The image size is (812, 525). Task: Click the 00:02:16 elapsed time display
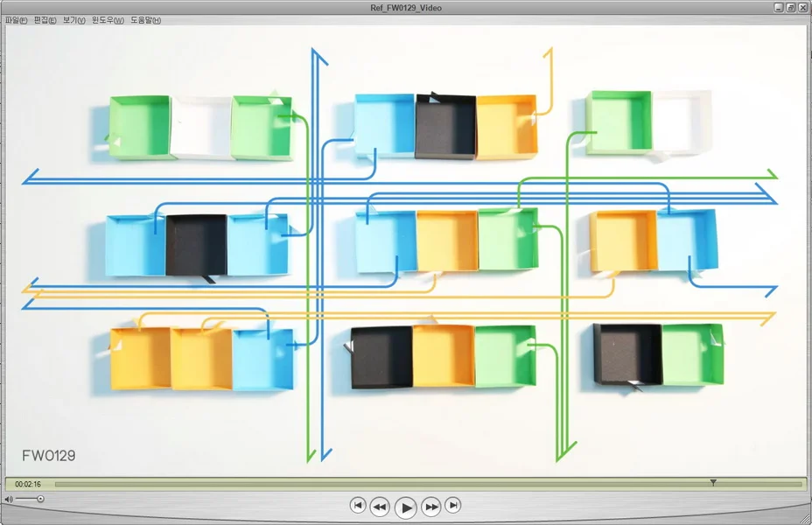(x=28, y=484)
